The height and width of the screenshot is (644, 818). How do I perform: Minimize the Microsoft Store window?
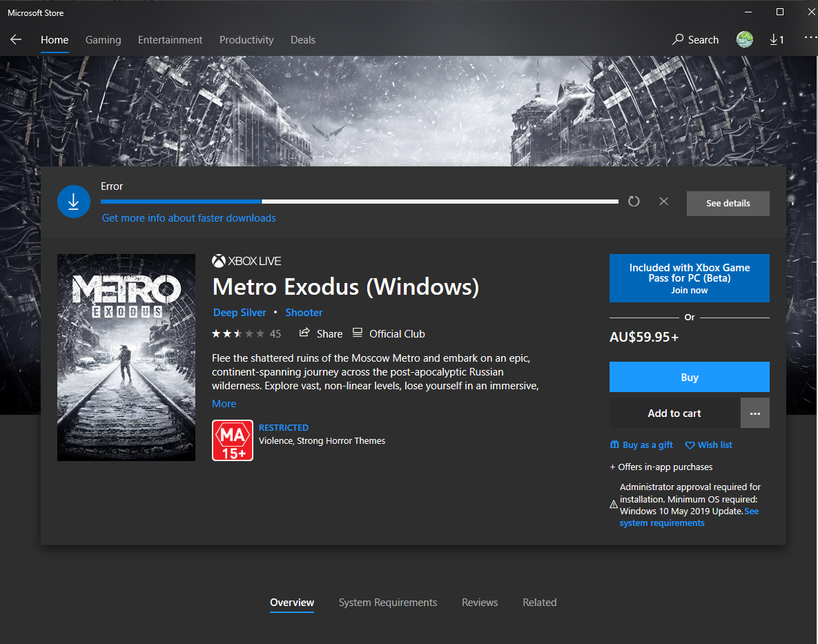click(748, 12)
